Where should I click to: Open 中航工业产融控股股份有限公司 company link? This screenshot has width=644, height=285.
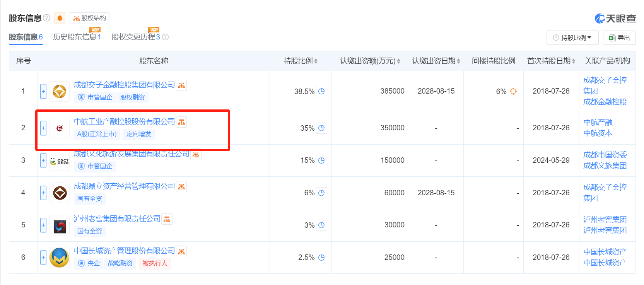click(x=124, y=122)
